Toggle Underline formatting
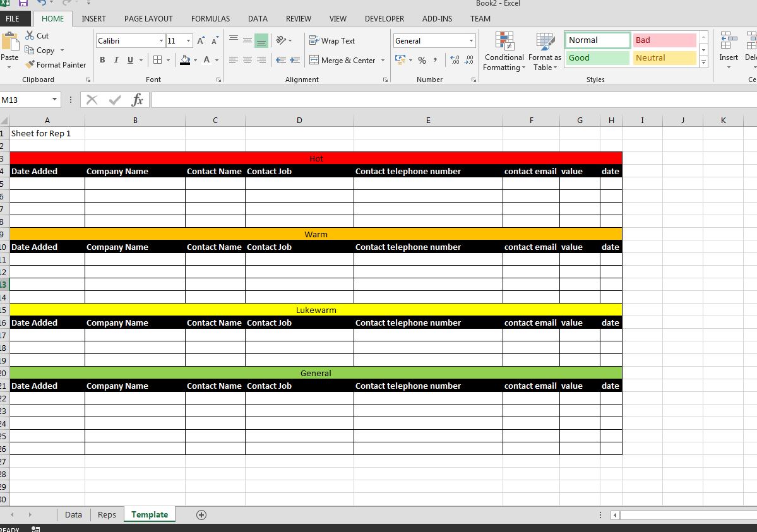Image resolution: width=757 pixels, height=532 pixels. (x=130, y=60)
